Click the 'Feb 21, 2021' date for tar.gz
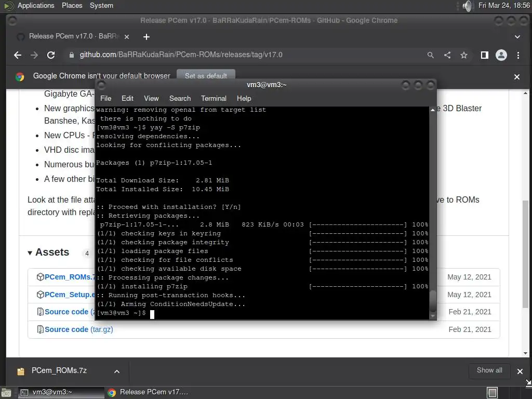 (x=470, y=329)
